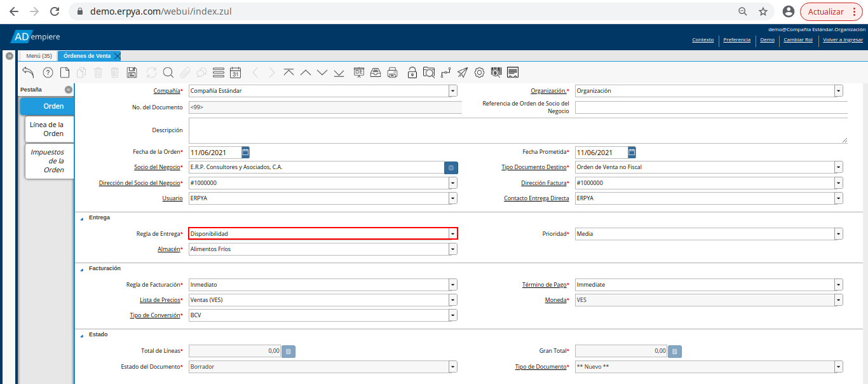Screen dimensions: 868x384
Task: Expand the Almacén dropdown list
Action: [x=452, y=249]
